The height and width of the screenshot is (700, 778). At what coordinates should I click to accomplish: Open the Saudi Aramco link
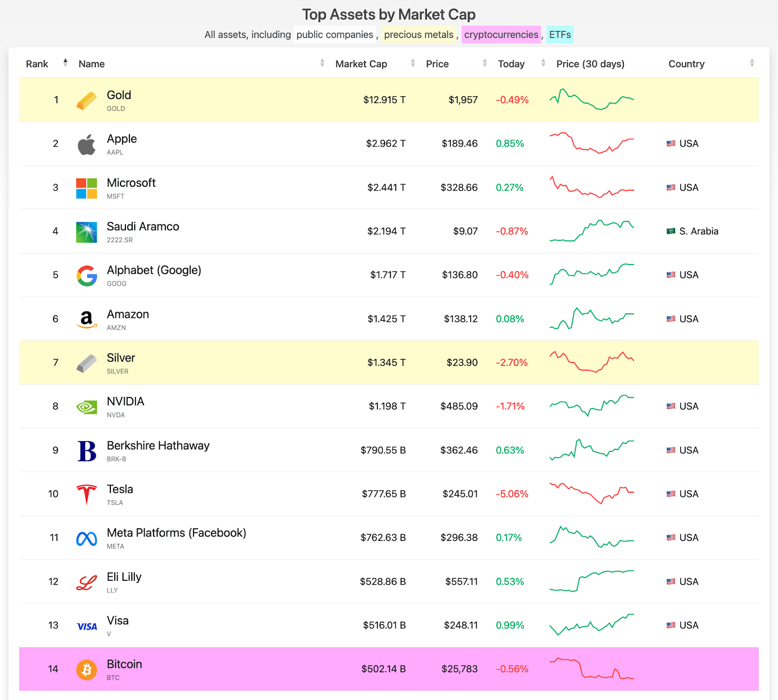tap(143, 226)
